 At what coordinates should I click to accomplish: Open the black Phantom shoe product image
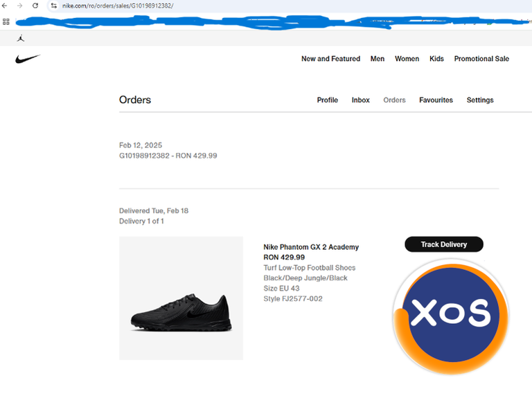click(181, 298)
